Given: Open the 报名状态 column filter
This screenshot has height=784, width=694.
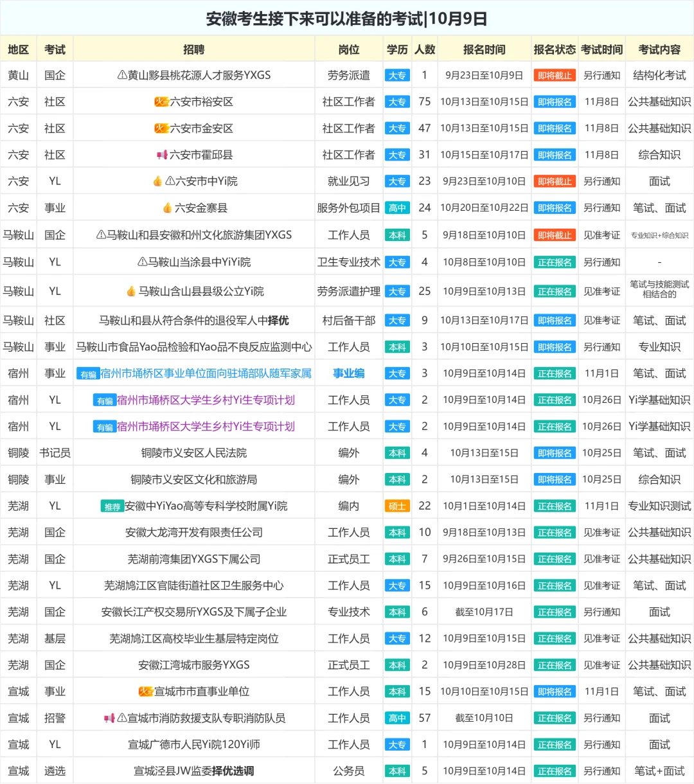Looking at the screenshot, I should click(554, 49).
